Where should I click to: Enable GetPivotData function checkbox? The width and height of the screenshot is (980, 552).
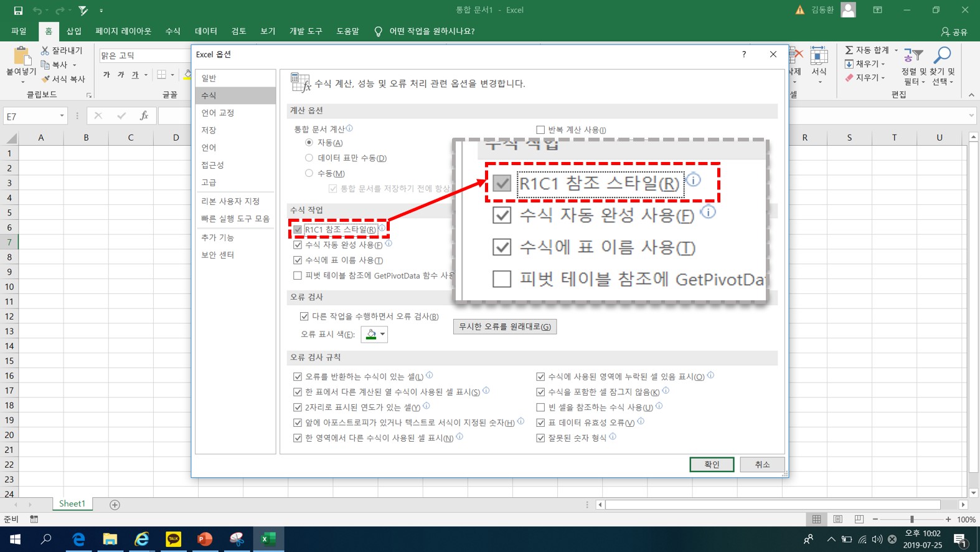coord(298,275)
